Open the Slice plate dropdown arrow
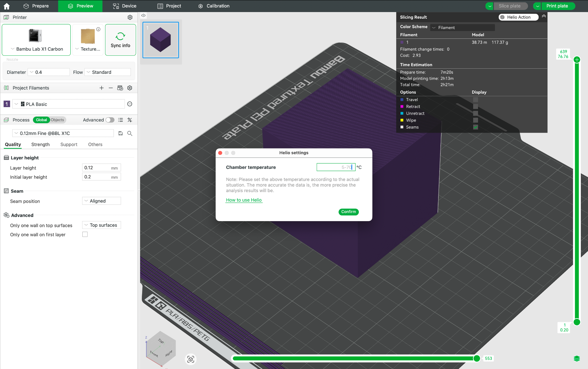 490,6
